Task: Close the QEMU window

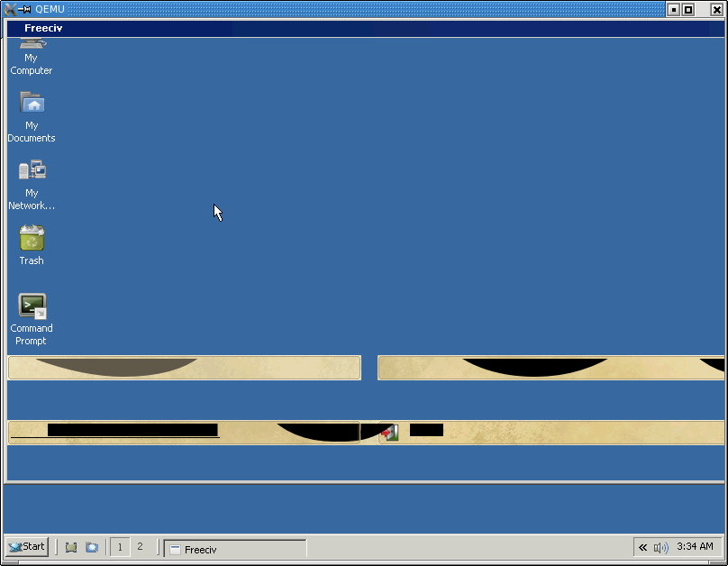Action: tap(716, 9)
